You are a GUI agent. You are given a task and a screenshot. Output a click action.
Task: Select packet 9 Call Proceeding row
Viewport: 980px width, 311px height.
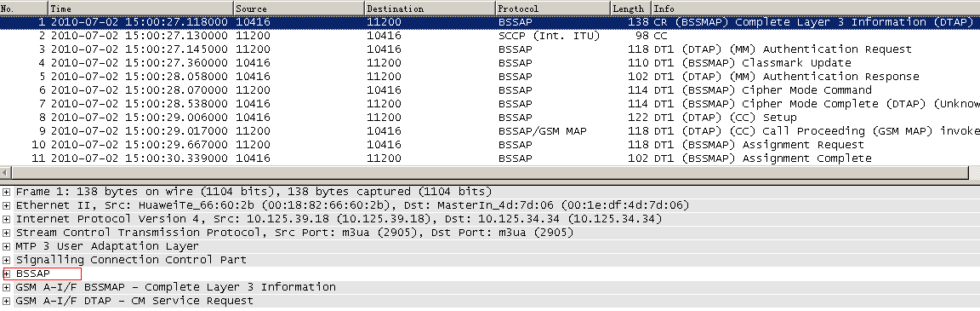coord(490,131)
